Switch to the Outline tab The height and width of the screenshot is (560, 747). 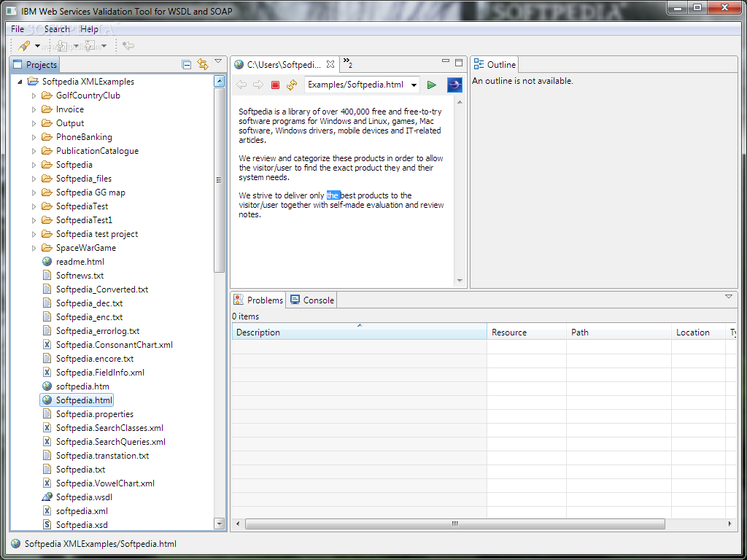(495, 65)
